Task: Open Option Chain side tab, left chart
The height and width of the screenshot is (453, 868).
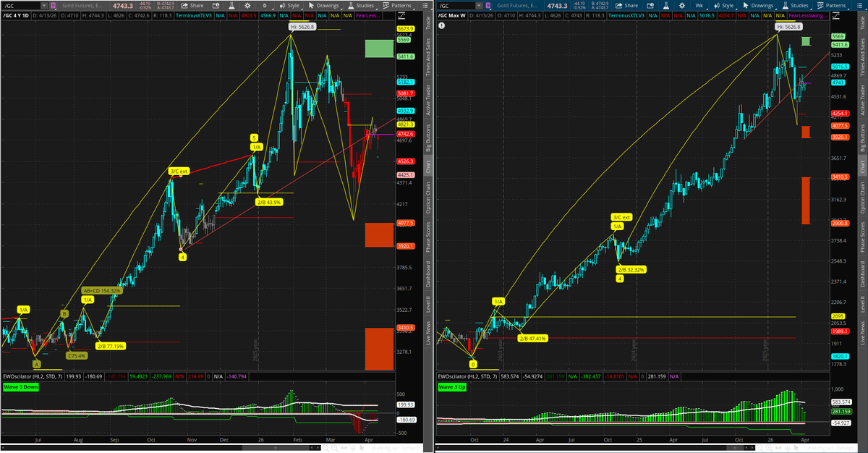Action: point(427,197)
